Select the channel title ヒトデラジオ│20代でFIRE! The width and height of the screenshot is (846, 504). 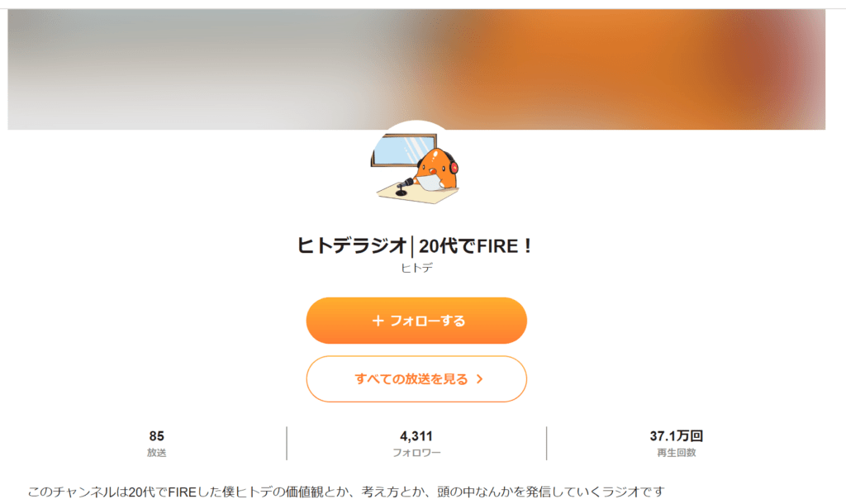click(416, 245)
